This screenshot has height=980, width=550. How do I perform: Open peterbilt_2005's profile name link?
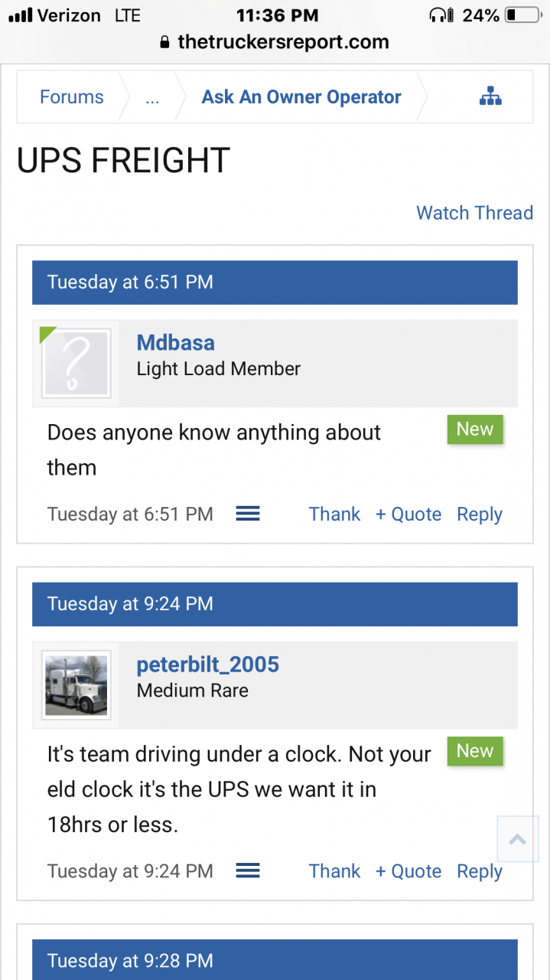207,664
